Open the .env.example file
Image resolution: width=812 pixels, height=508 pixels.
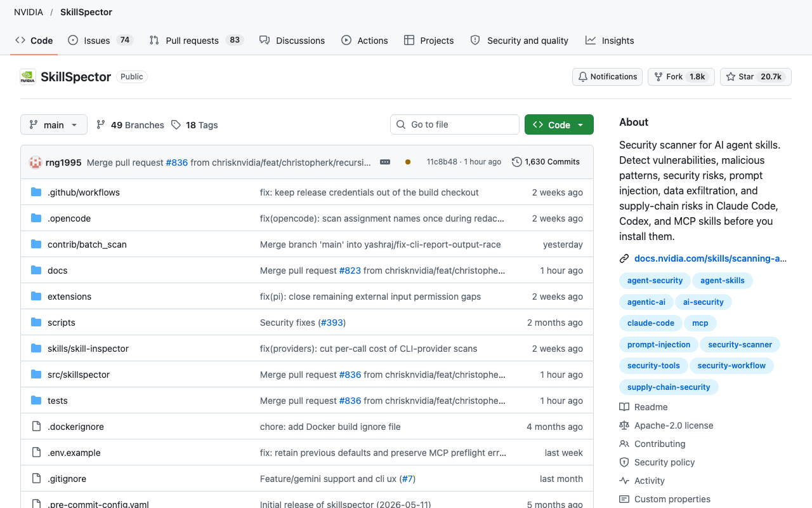tap(74, 453)
